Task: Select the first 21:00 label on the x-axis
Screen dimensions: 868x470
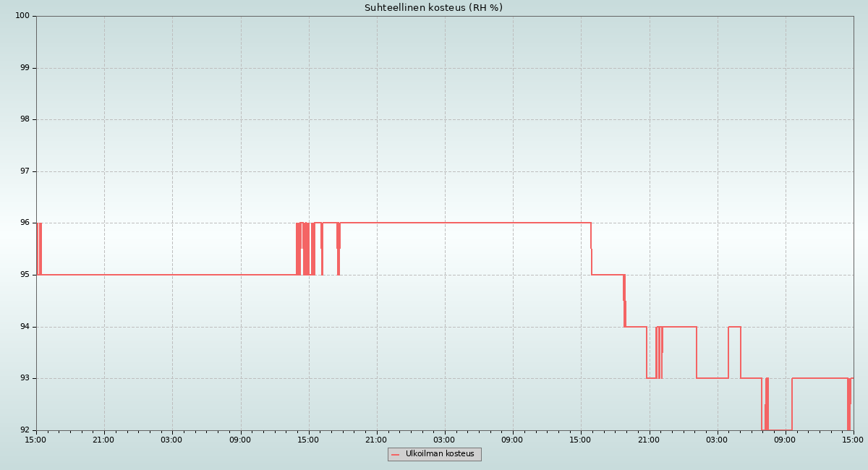Action: tap(104, 440)
